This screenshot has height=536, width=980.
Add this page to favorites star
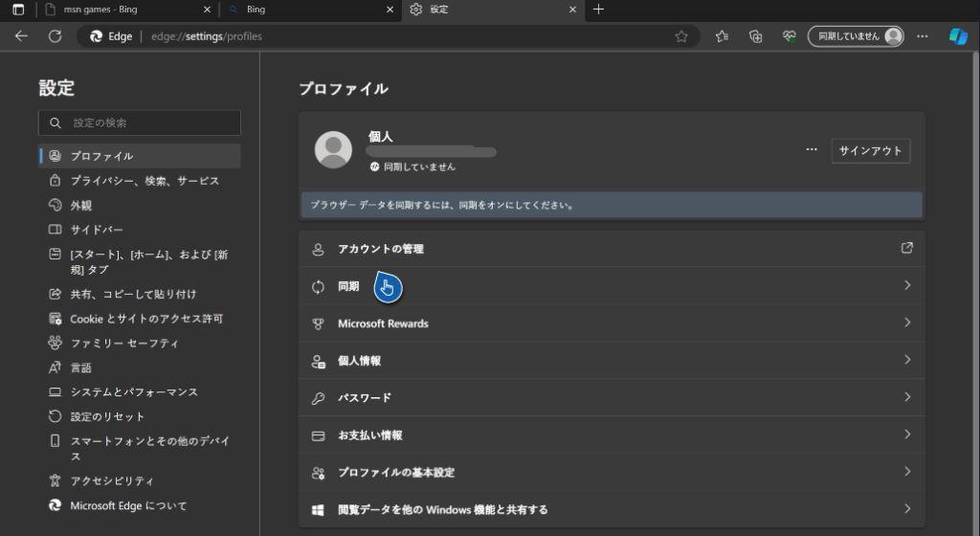click(x=681, y=36)
